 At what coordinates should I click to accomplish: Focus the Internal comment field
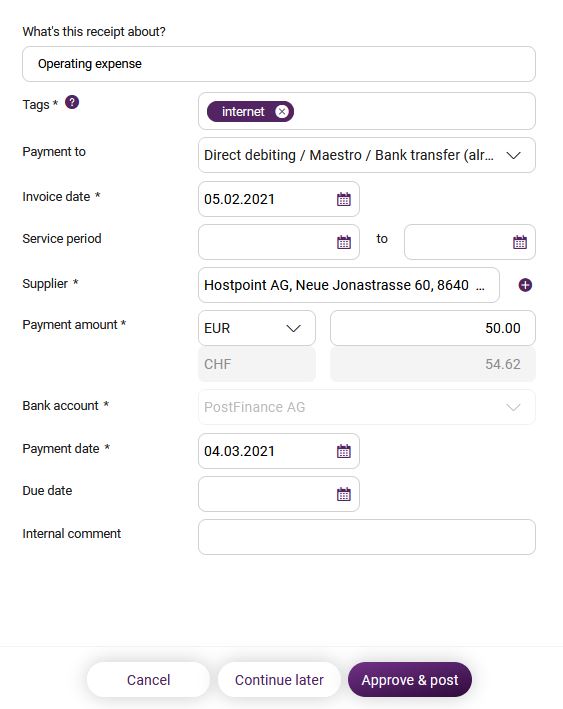click(367, 537)
